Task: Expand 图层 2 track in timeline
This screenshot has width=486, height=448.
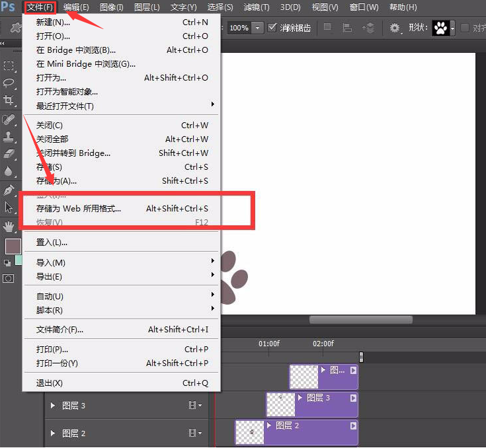Action: point(52,433)
